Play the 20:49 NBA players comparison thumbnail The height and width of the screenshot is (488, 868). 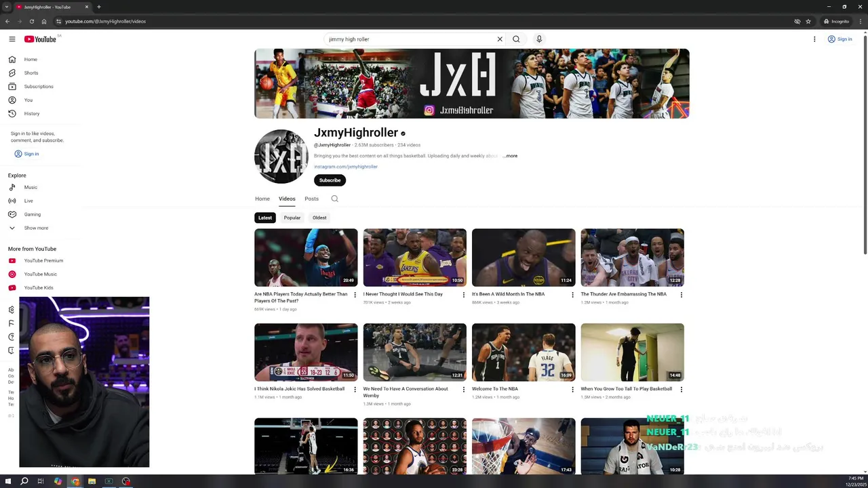306,258
